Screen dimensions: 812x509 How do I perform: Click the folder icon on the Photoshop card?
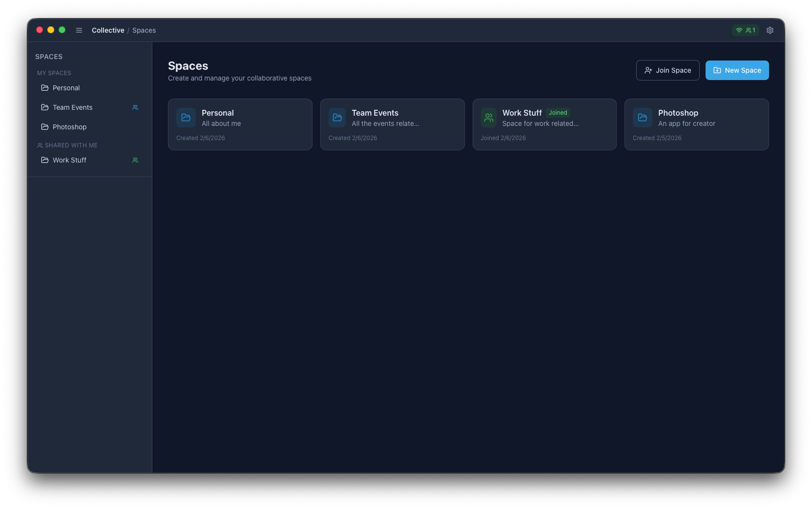click(x=643, y=117)
